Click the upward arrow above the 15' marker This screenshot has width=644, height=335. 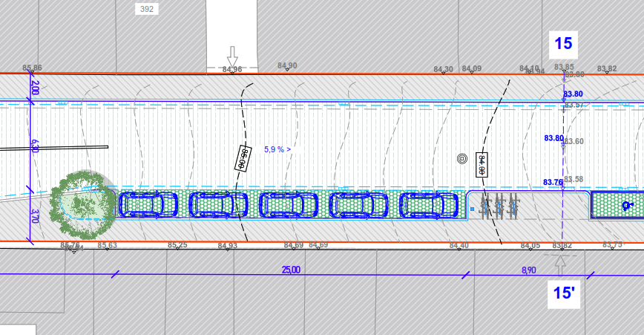click(x=560, y=264)
